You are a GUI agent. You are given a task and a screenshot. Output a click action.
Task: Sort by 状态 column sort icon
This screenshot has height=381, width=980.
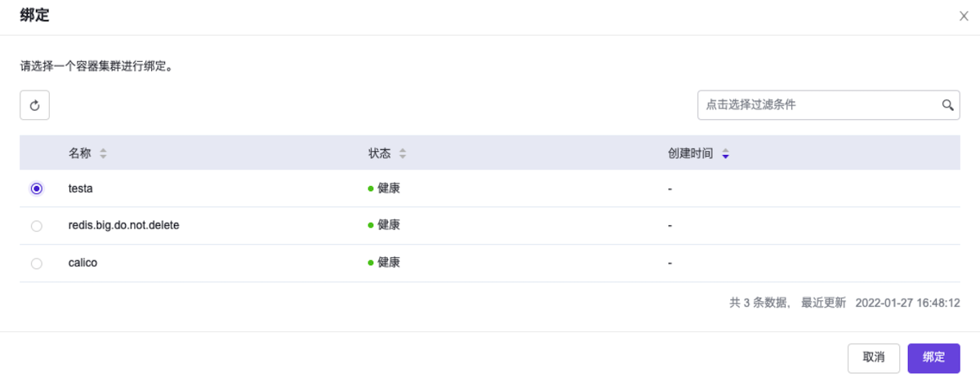coord(403,153)
